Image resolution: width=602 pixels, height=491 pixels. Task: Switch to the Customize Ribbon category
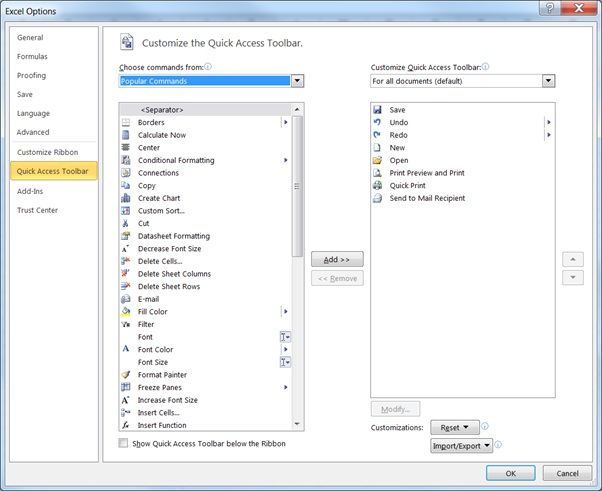pos(48,152)
